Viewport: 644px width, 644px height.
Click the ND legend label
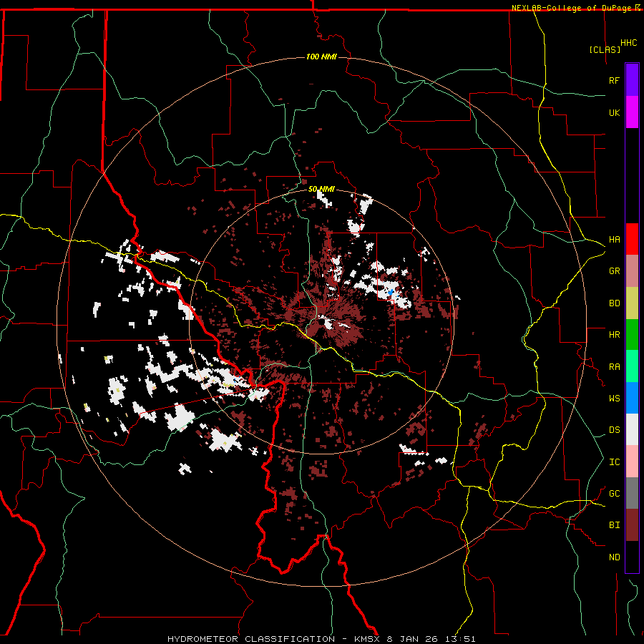[x=614, y=557]
